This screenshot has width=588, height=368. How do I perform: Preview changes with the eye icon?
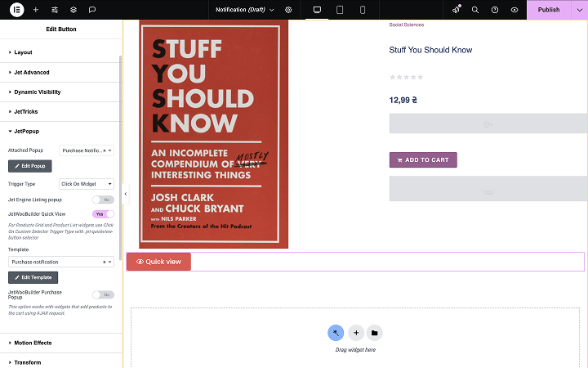click(514, 10)
